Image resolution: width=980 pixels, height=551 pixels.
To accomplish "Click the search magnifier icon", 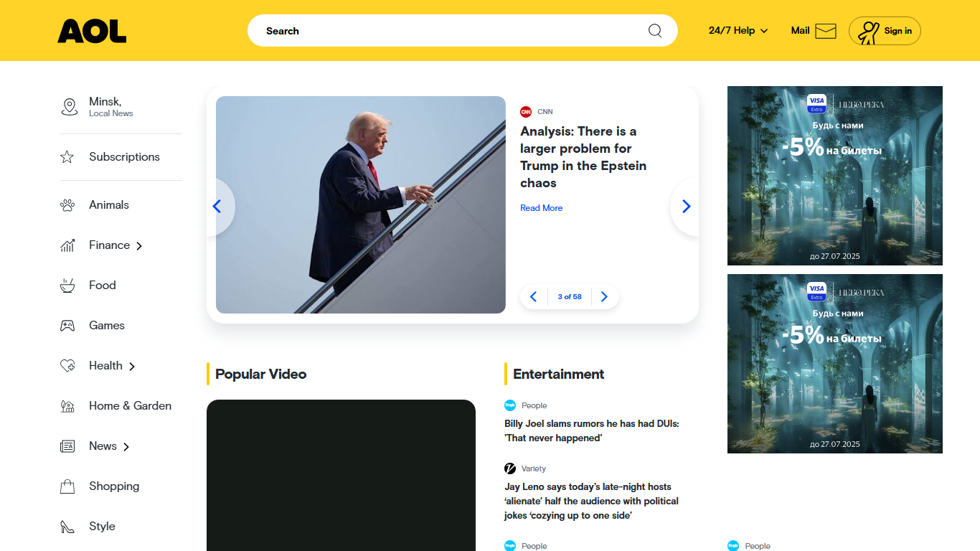I will pos(655,31).
